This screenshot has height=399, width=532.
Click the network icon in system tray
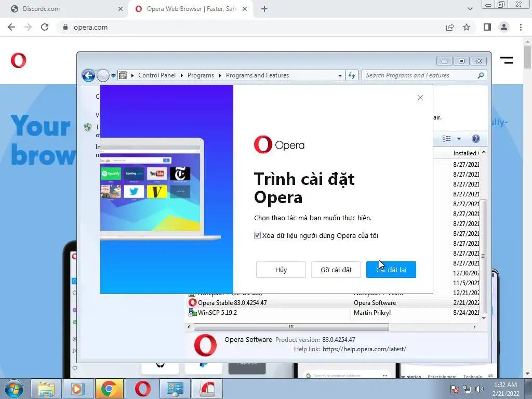click(x=467, y=389)
